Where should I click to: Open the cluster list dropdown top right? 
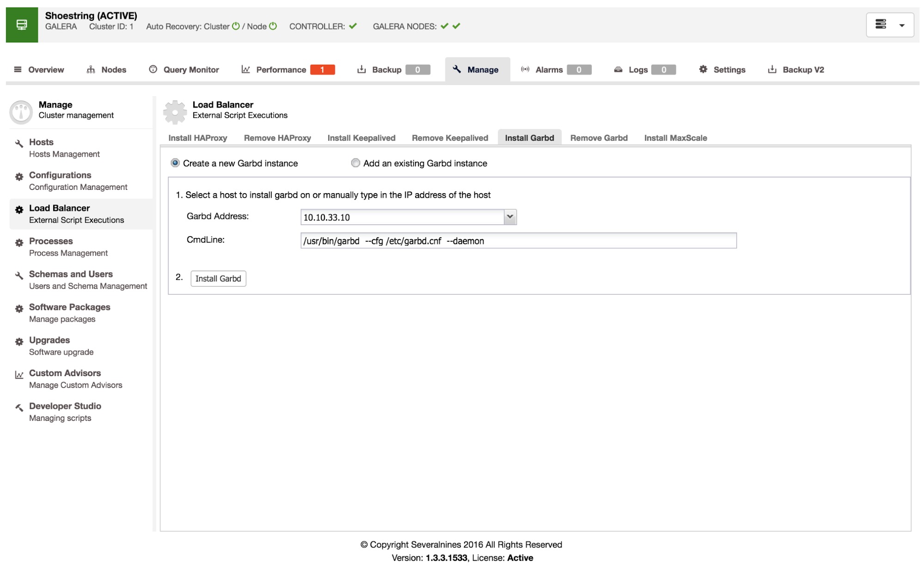click(890, 25)
